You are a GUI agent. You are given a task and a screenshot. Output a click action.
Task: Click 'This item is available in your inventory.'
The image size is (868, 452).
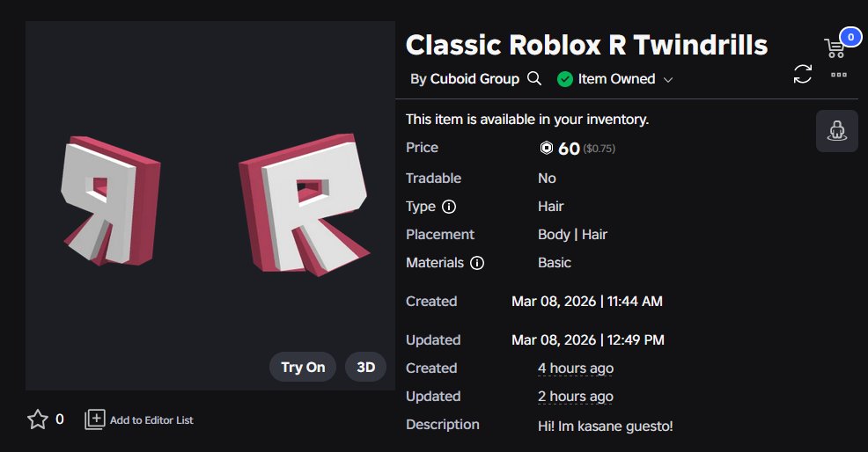tap(527, 120)
